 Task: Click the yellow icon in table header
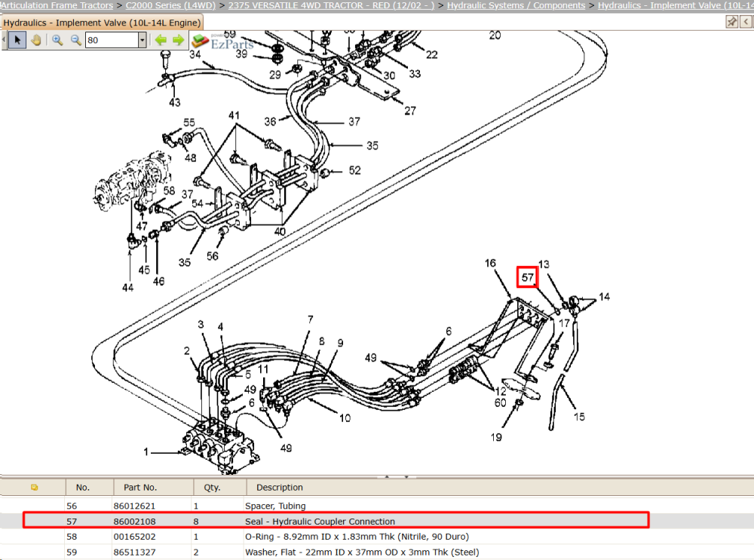[34, 488]
